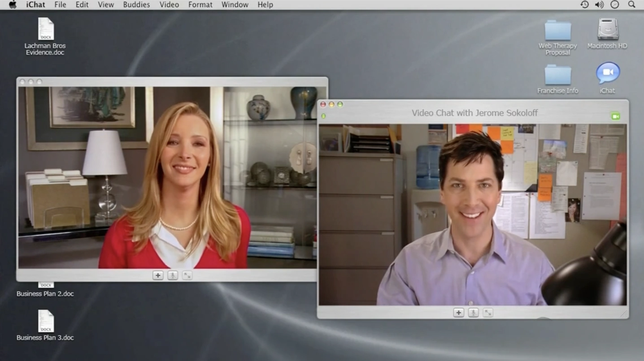Click the Business Plan 2.doc file label

[x=45, y=294]
